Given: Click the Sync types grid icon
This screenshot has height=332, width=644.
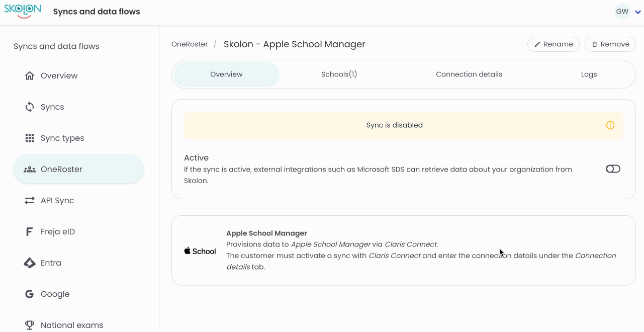Looking at the screenshot, I should pos(30,138).
